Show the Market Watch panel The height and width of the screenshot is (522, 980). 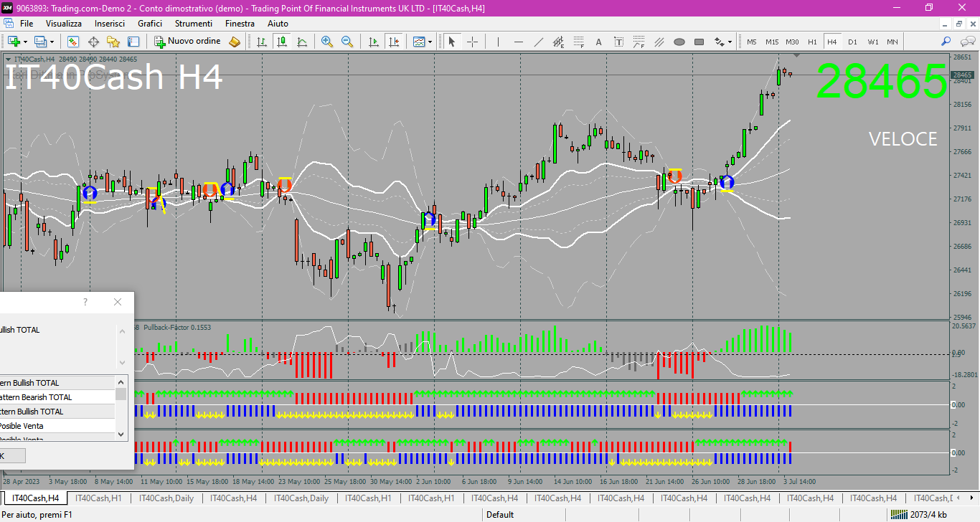pyautogui.click(x=73, y=42)
